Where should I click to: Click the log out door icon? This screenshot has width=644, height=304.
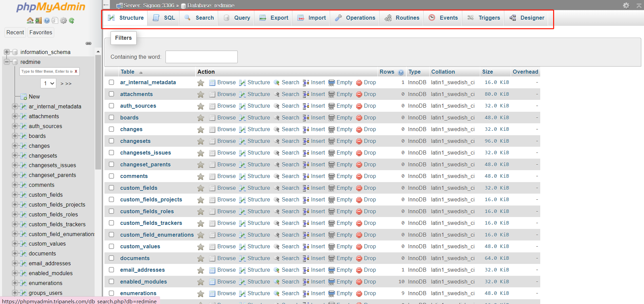pos(38,20)
